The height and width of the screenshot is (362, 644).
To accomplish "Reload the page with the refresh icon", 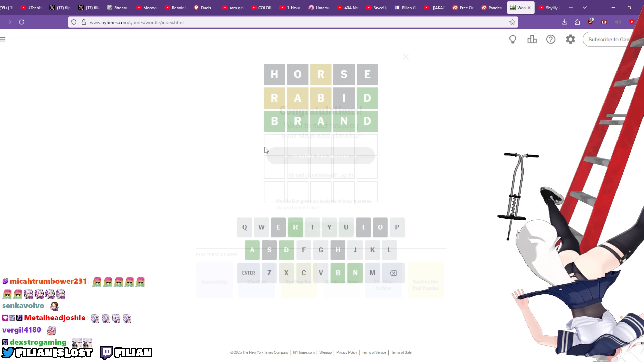I will [x=22, y=22].
